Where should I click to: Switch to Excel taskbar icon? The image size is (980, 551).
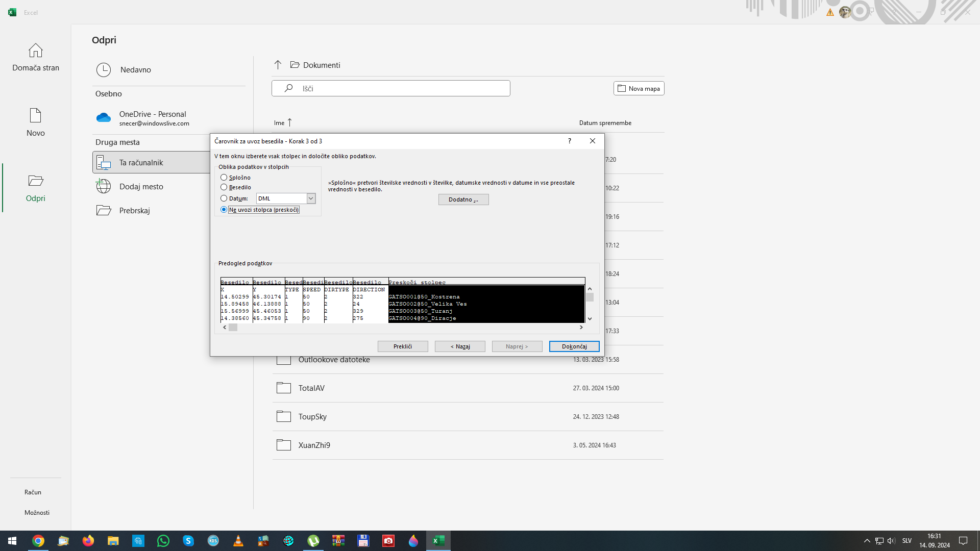pyautogui.click(x=438, y=541)
